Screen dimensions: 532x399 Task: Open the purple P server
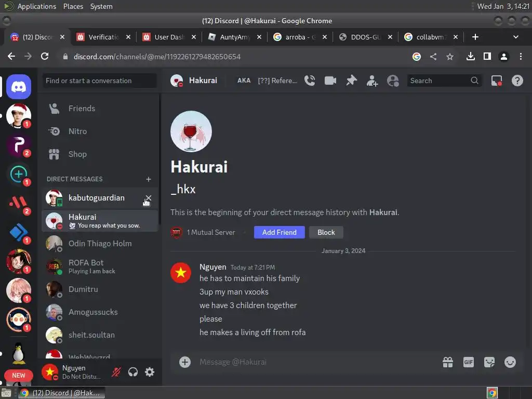pos(19,145)
